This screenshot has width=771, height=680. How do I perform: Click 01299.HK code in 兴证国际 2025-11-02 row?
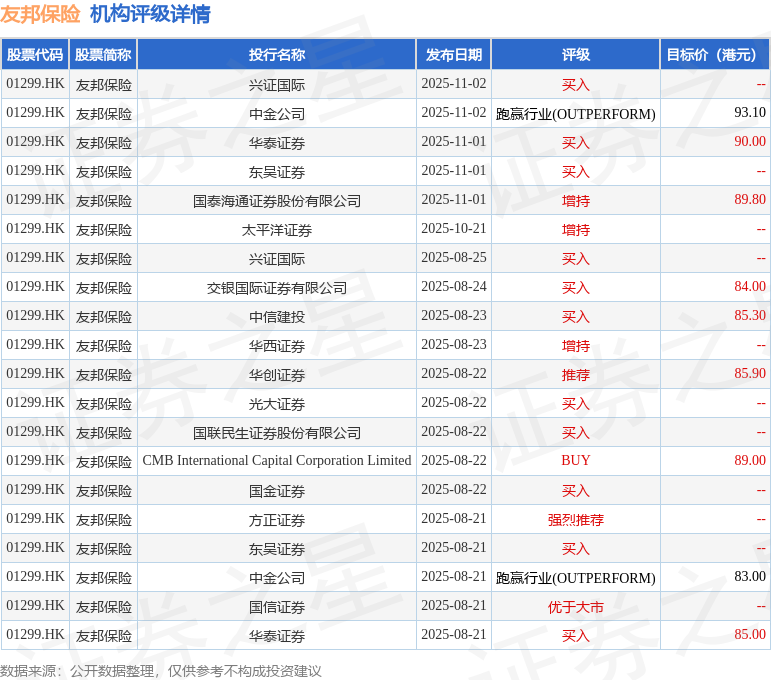[35, 84]
